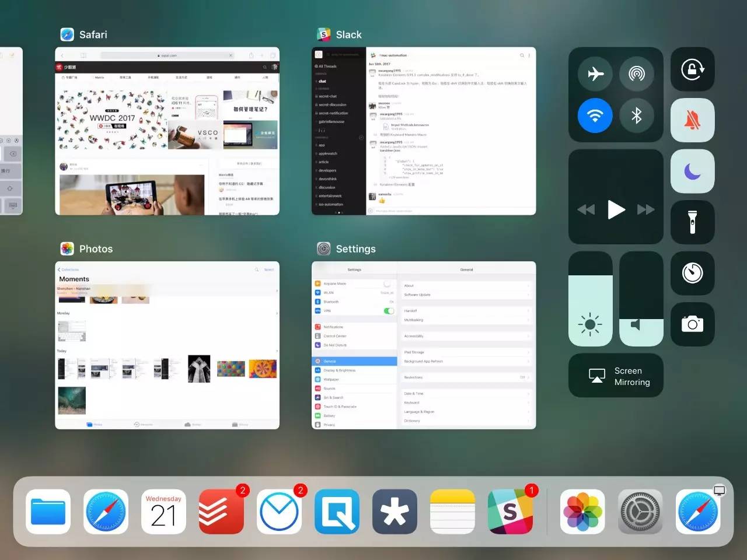Image resolution: width=747 pixels, height=560 pixels.
Task: Play media in Control Center
Action: coord(616,209)
